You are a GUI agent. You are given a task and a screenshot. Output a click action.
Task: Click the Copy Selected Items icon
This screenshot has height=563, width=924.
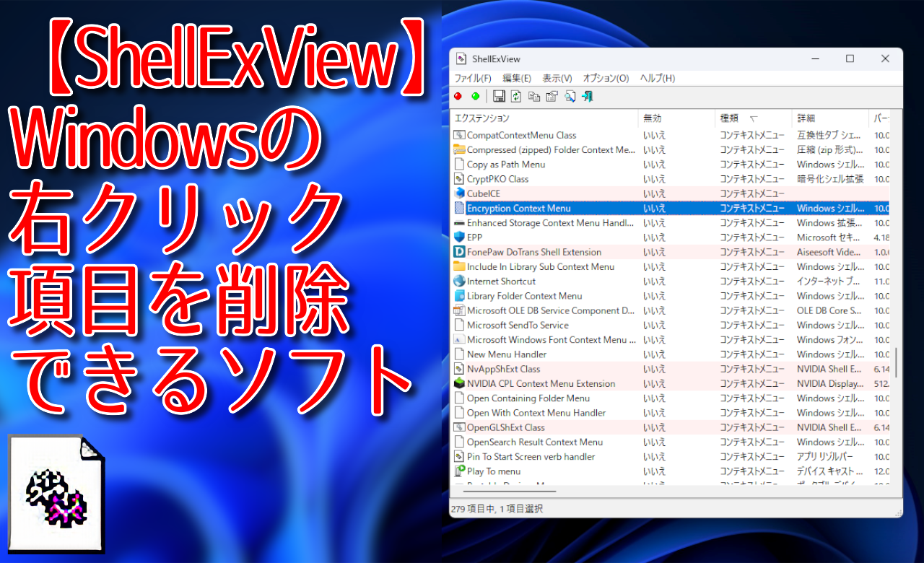[534, 96]
